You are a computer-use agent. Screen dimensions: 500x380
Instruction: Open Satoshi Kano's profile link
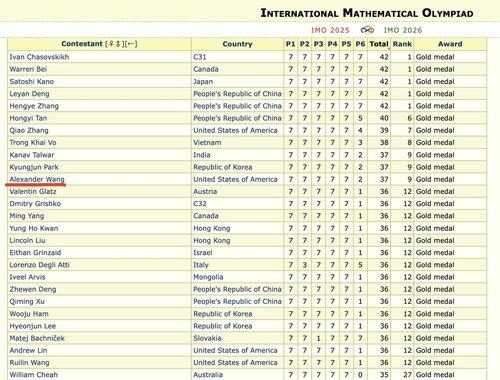pos(32,82)
